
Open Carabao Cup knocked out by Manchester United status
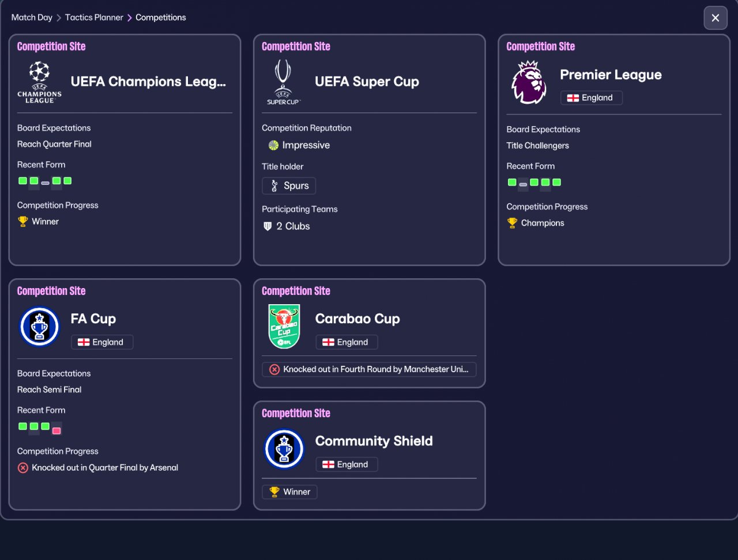369,369
